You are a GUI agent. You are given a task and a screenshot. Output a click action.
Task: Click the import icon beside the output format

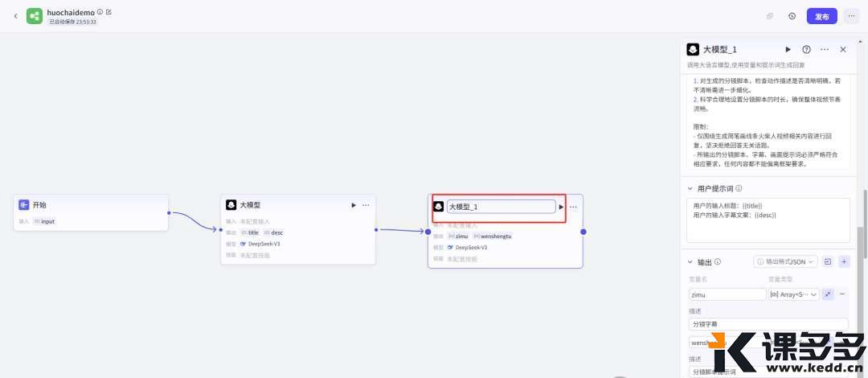(828, 261)
